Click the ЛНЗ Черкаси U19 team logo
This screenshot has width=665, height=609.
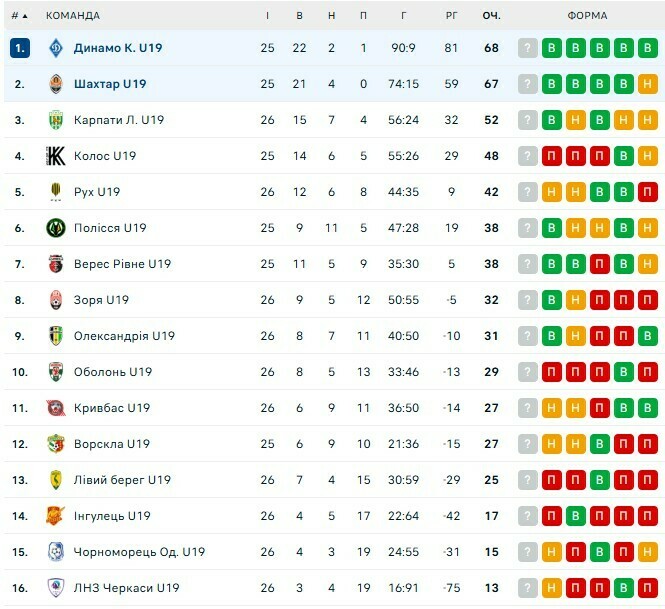[56, 588]
